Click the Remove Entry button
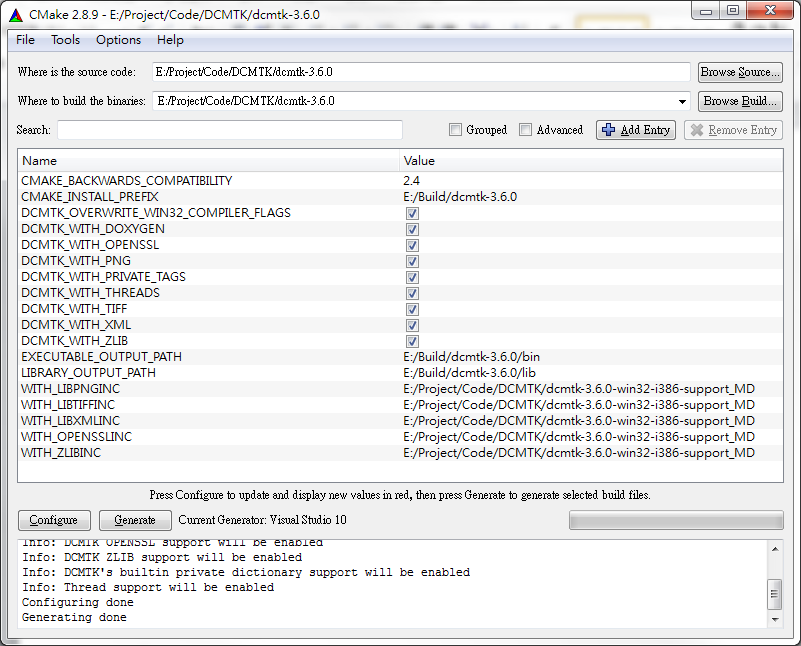 734,130
